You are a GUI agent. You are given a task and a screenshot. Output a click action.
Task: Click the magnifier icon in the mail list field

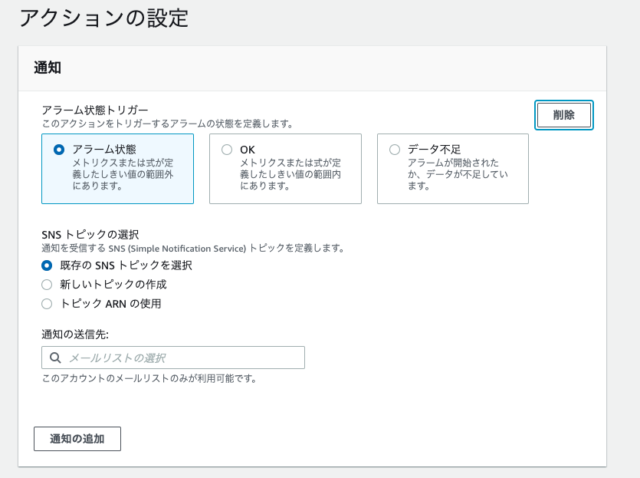point(55,358)
